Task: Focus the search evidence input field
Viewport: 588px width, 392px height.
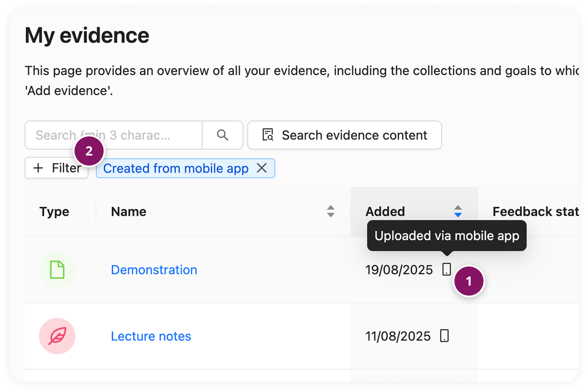Action: click(114, 135)
